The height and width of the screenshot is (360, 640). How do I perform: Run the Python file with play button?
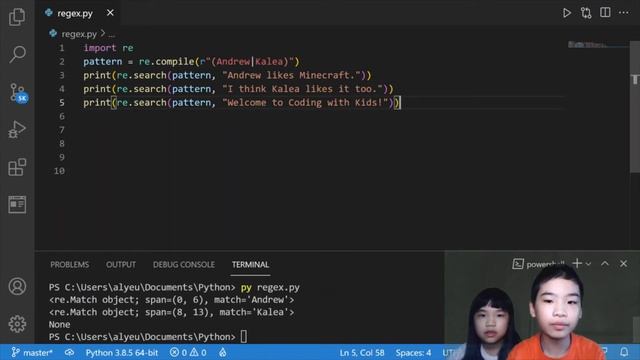[x=567, y=13]
